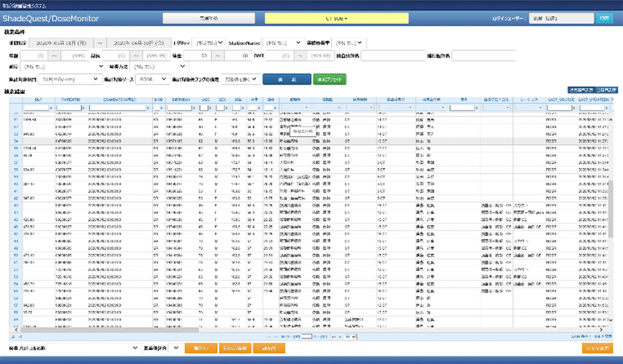The width and height of the screenshot is (623, 364).
Task: Click the left arrow of horizontal scrollbar
Action: pos(16,329)
